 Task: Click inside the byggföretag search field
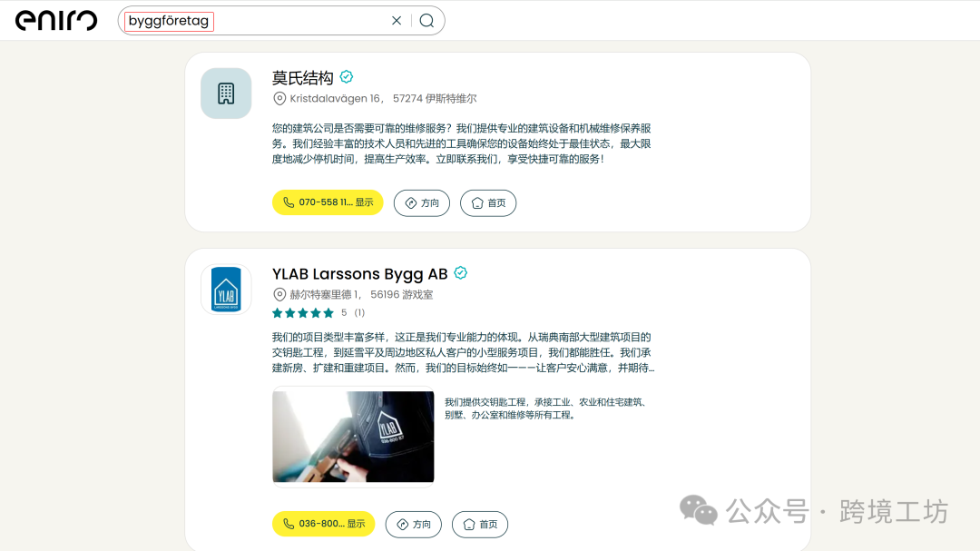(x=227, y=20)
